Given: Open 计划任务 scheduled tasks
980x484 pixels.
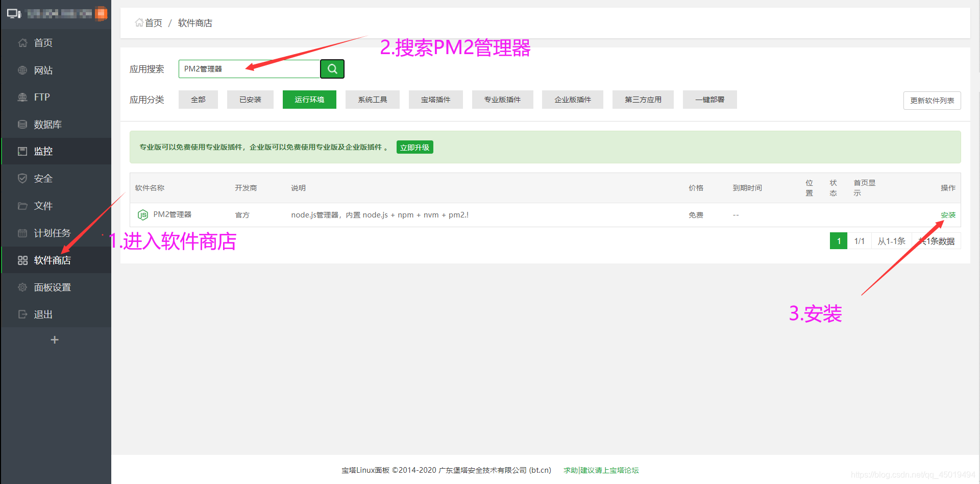Looking at the screenshot, I should pos(52,233).
